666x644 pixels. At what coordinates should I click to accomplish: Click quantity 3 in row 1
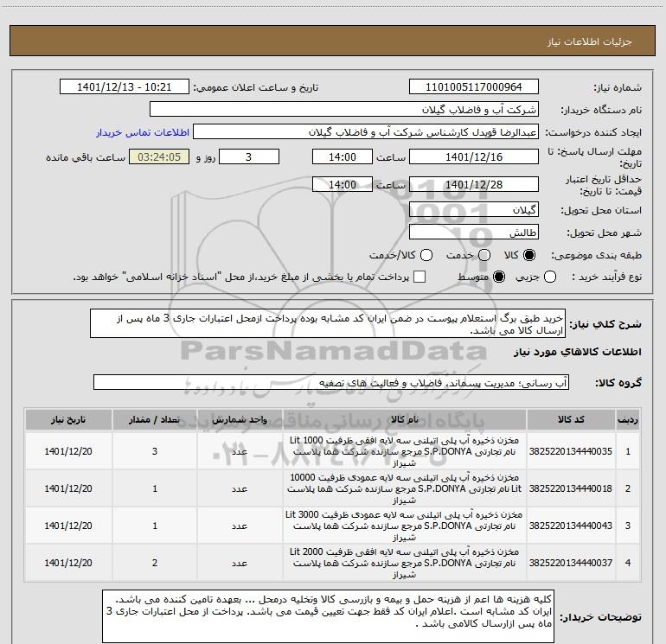[x=155, y=452]
